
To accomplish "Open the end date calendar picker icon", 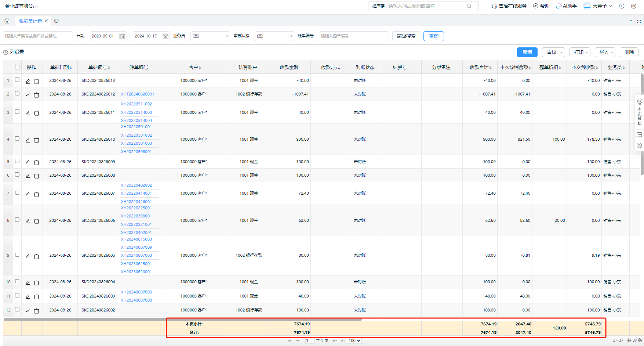I will click(165, 36).
